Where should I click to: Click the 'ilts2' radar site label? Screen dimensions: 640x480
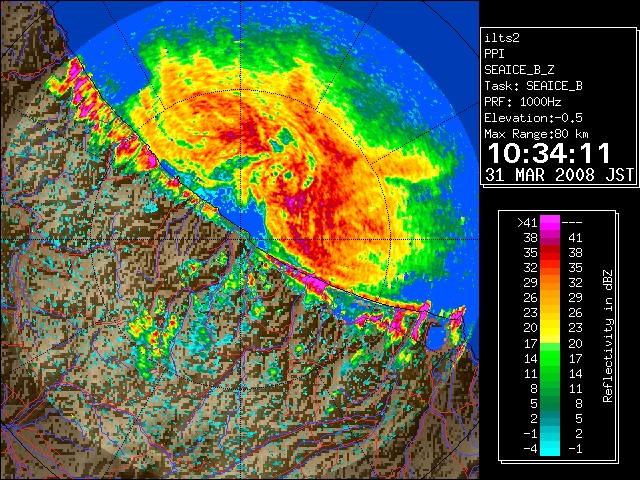click(502, 38)
